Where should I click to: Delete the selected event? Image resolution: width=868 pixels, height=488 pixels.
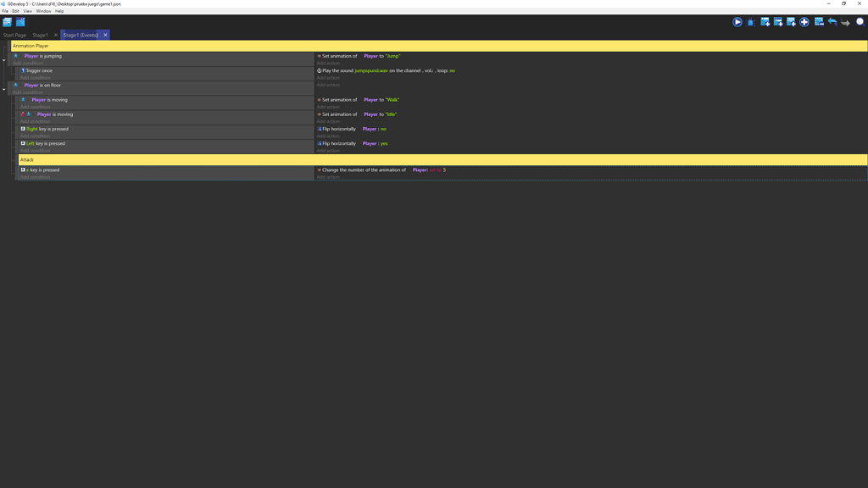(x=819, y=22)
